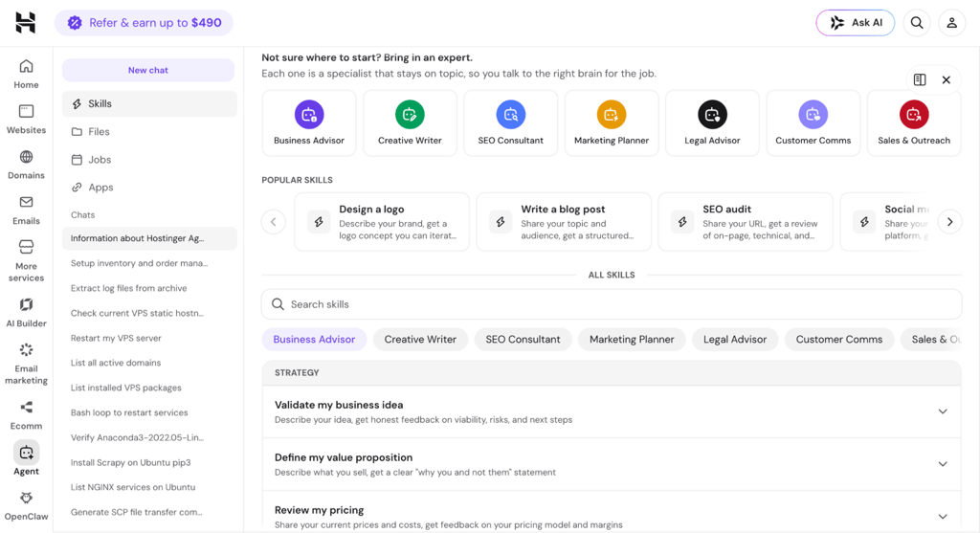Show next popular skills with right arrow
This screenshot has width=980, height=533.
[950, 222]
